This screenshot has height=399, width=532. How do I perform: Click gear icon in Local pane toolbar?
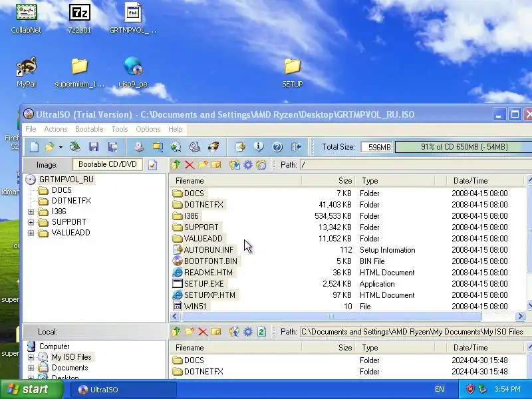pos(248,331)
